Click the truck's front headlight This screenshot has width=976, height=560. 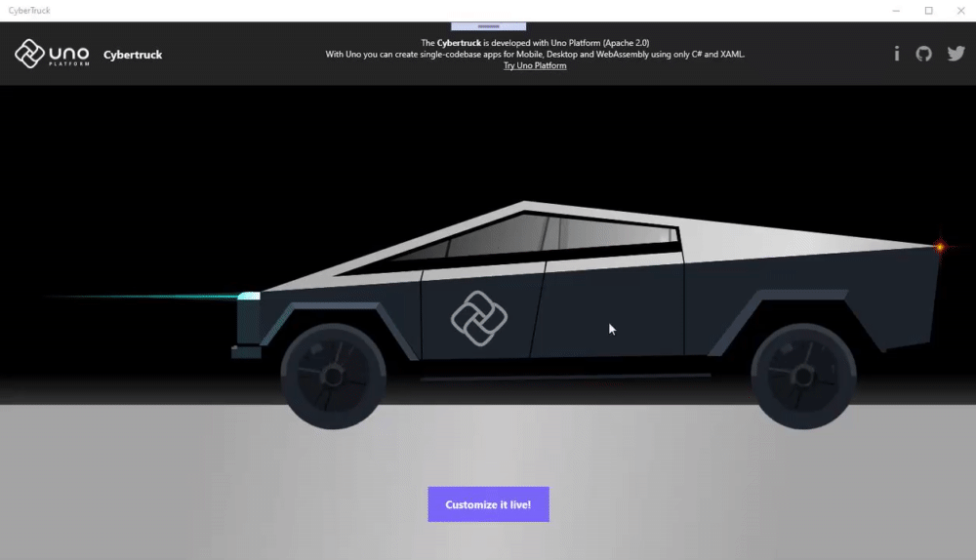[x=249, y=297]
